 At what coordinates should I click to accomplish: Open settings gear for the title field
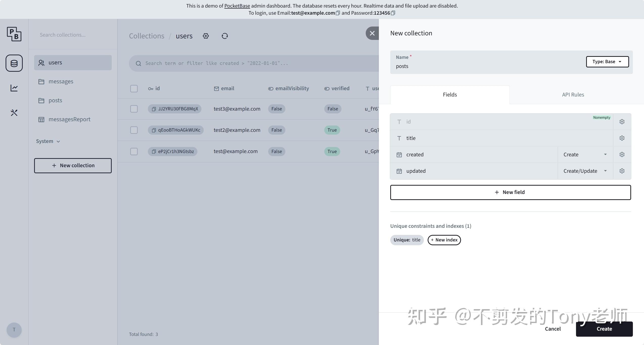click(x=622, y=138)
